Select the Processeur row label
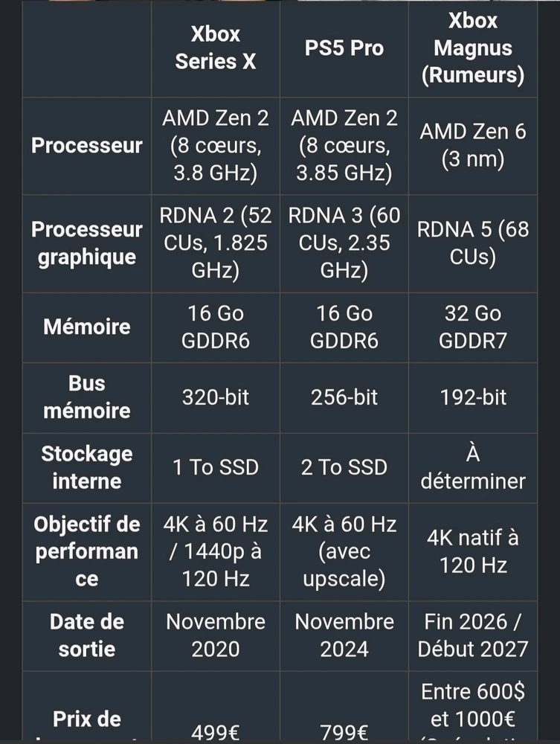This screenshot has height=744, width=560. point(86,145)
